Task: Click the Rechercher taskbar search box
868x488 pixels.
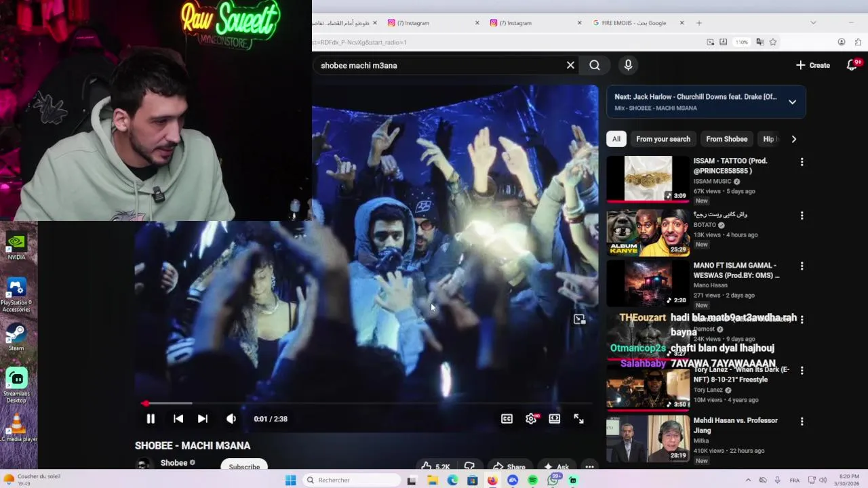Action: pos(352,480)
